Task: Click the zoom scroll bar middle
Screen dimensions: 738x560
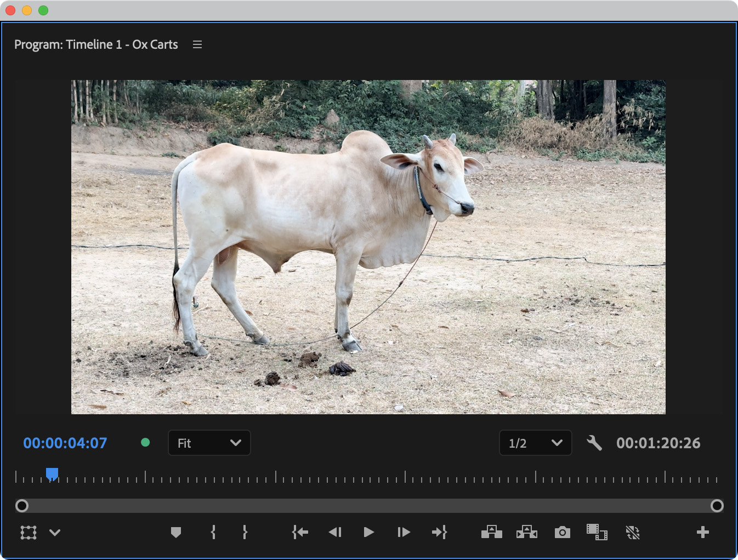Action: pyautogui.click(x=370, y=506)
